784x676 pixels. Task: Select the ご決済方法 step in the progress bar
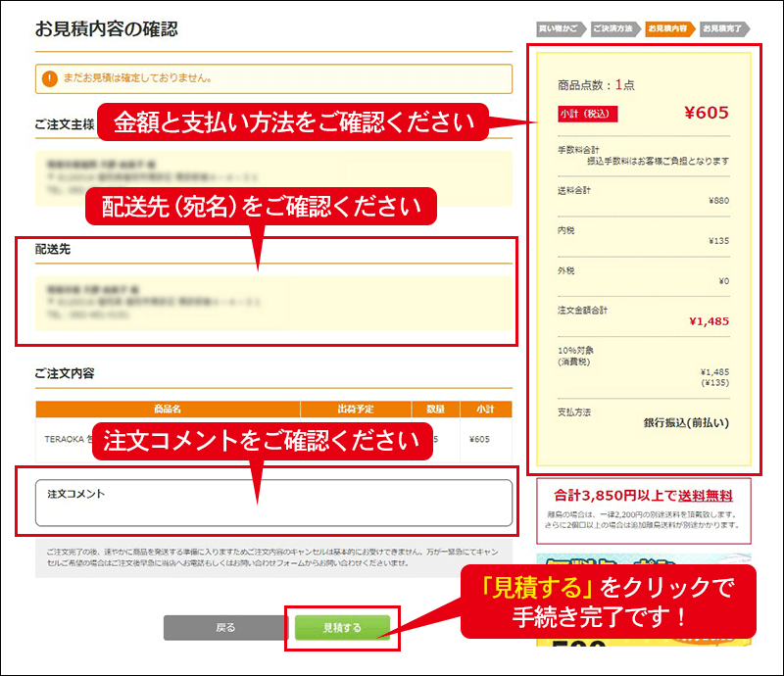pos(615,28)
